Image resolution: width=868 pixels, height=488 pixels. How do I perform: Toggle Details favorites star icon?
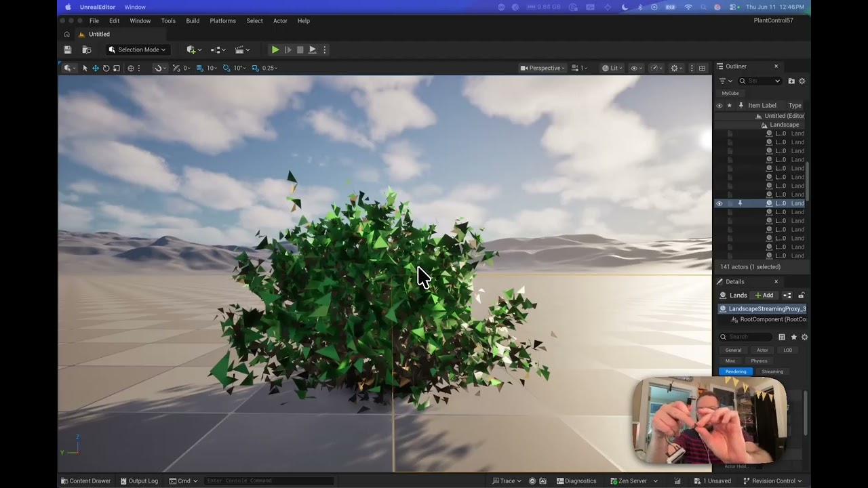(x=793, y=337)
